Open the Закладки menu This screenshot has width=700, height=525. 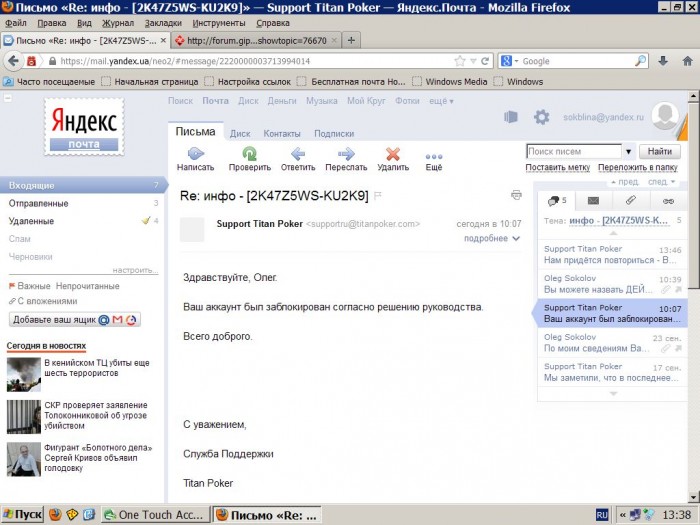pyautogui.click(x=163, y=23)
